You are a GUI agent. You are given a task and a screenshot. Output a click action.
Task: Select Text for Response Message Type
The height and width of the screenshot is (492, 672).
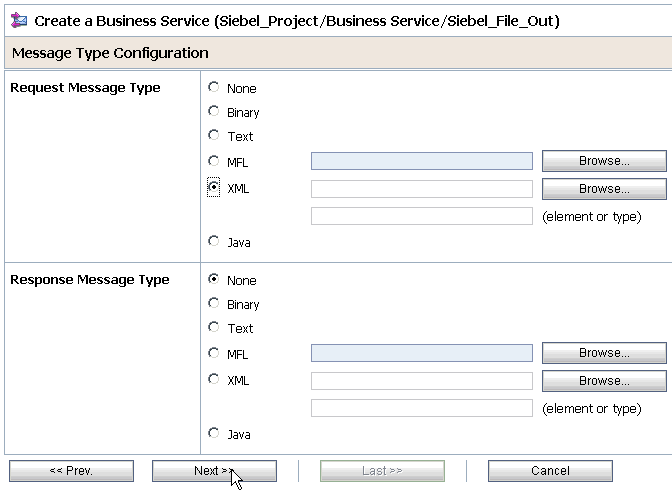[213, 327]
